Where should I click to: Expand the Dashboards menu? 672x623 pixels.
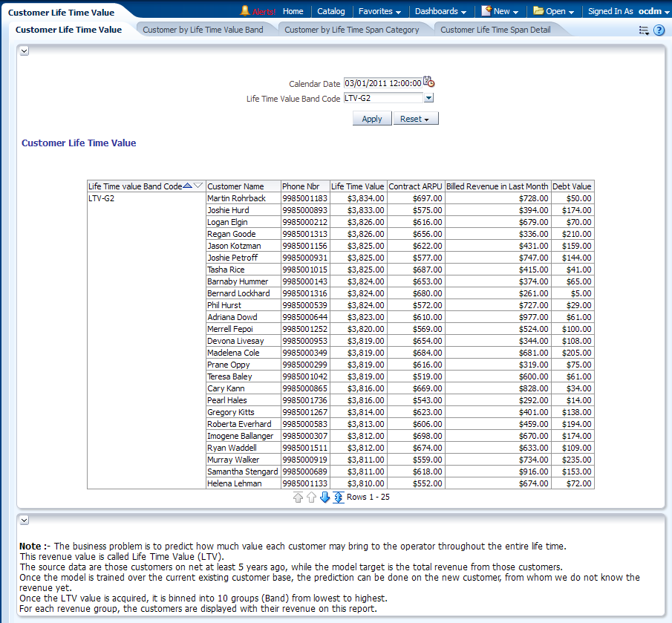point(441,11)
